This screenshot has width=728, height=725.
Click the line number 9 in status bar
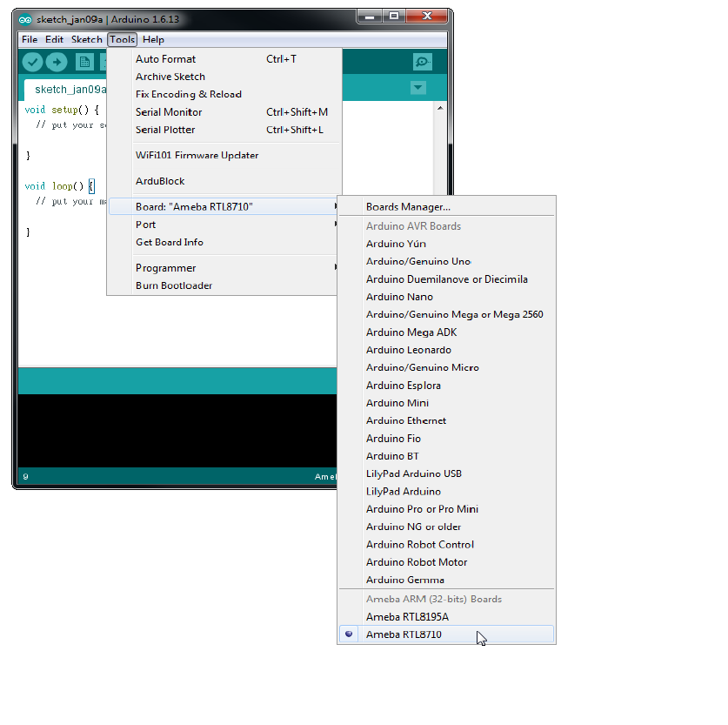point(25,477)
